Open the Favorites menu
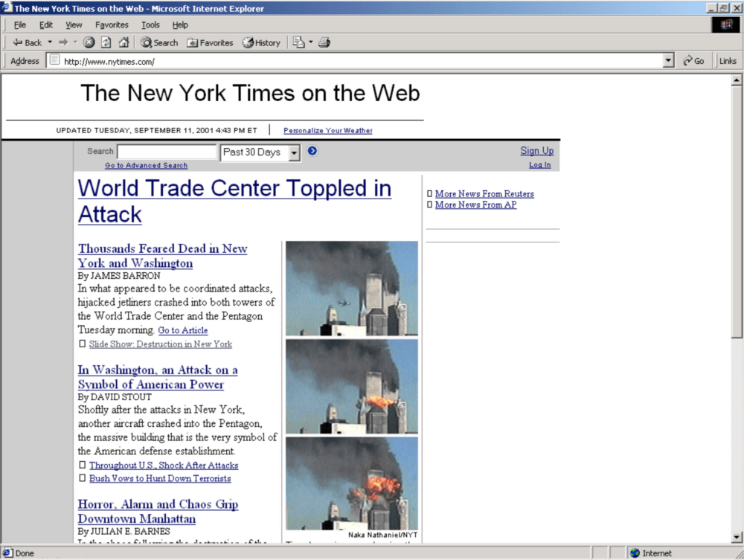 coord(112,25)
